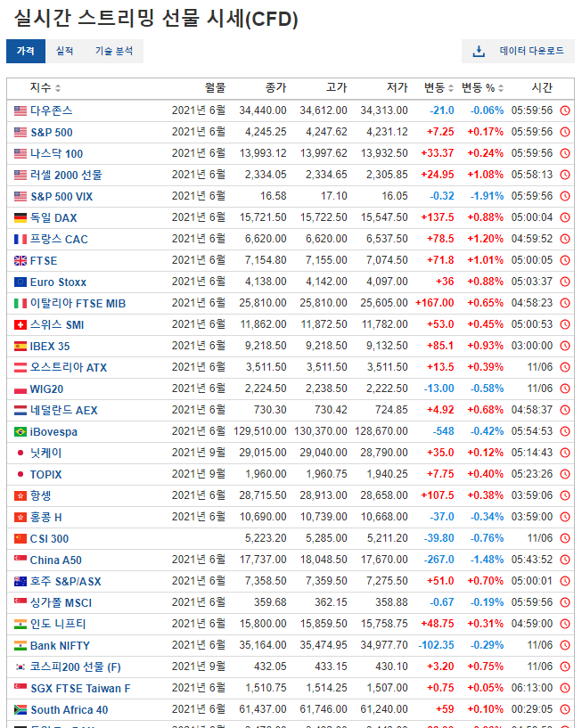Click the 데이터 다운로드 button
The image size is (582, 728).
[518, 51]
